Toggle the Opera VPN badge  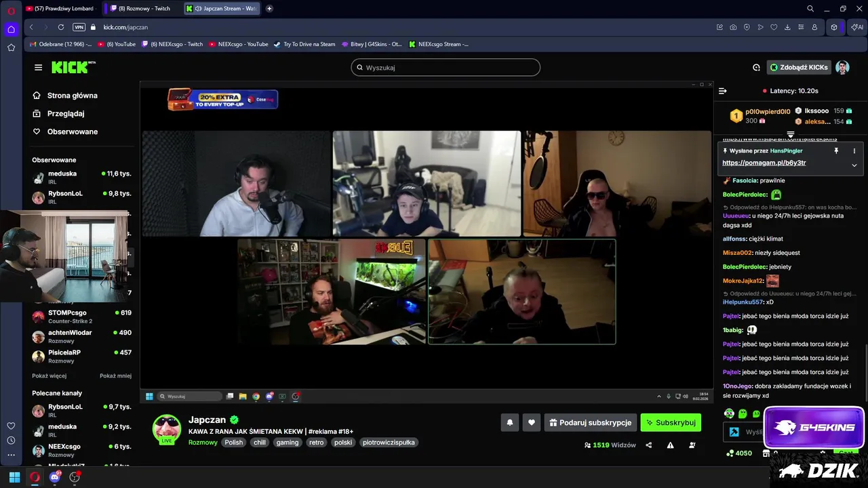79,27
